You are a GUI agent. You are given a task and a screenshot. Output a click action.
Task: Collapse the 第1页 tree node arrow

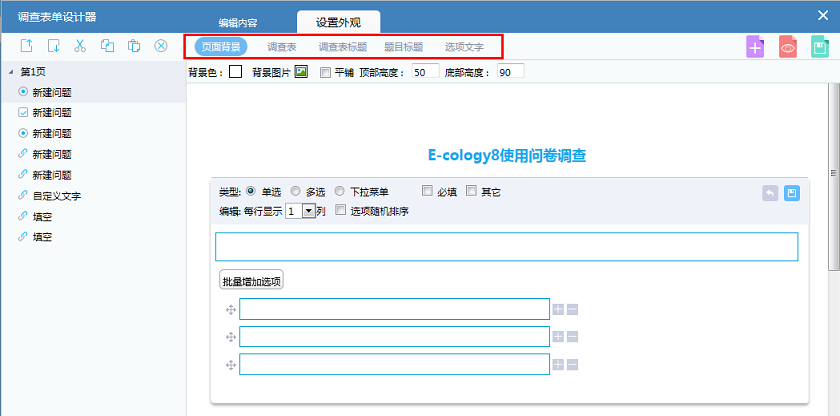11,72
